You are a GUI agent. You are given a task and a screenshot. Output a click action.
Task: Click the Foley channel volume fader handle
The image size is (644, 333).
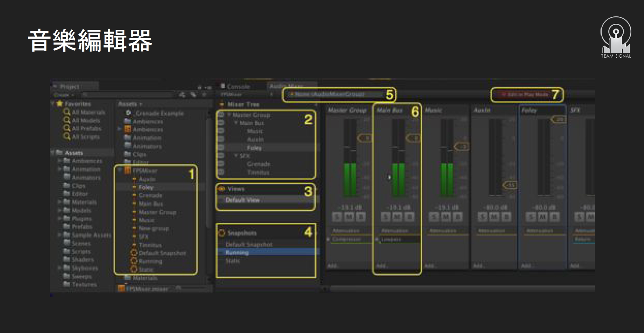pyautogui.click(x=558, y=119)
